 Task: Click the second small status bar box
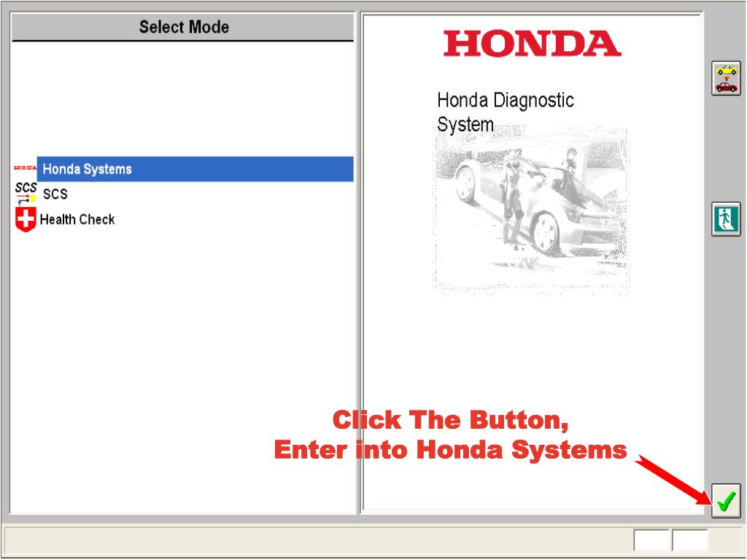coord(690,540)
